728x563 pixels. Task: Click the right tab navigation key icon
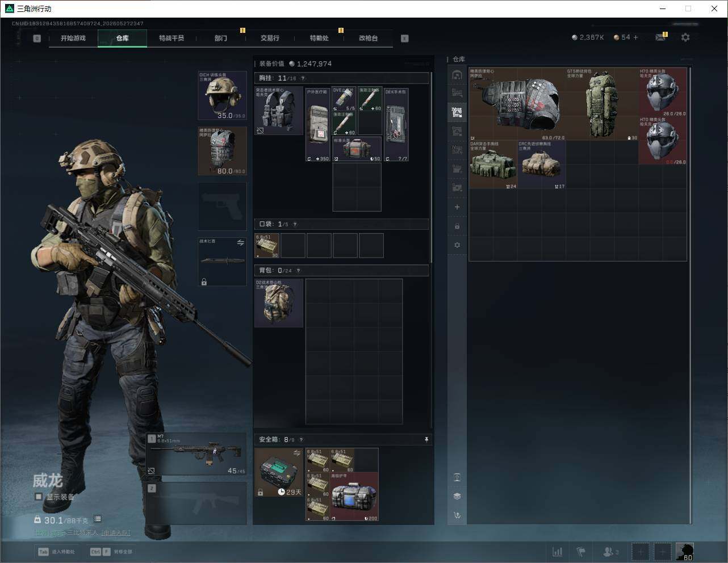405,39
